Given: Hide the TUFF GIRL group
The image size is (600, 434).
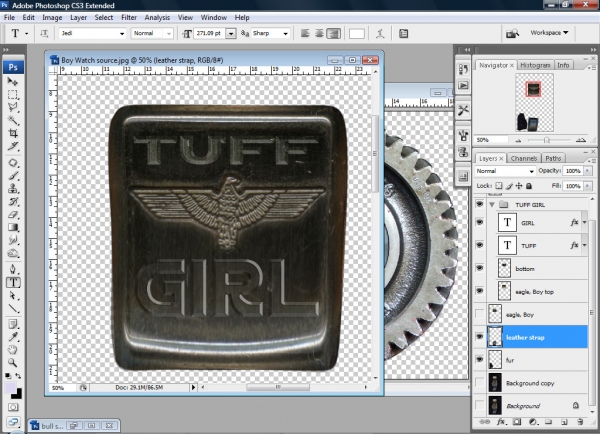Looking at the screenshot, I should click(x=479, y=204).
